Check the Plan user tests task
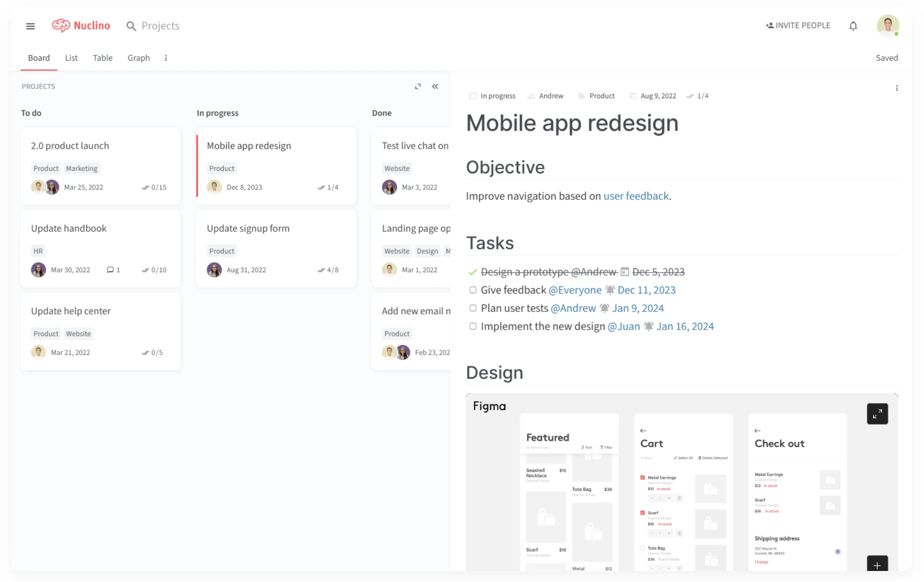The image size is (924, 582). [473, 308]
